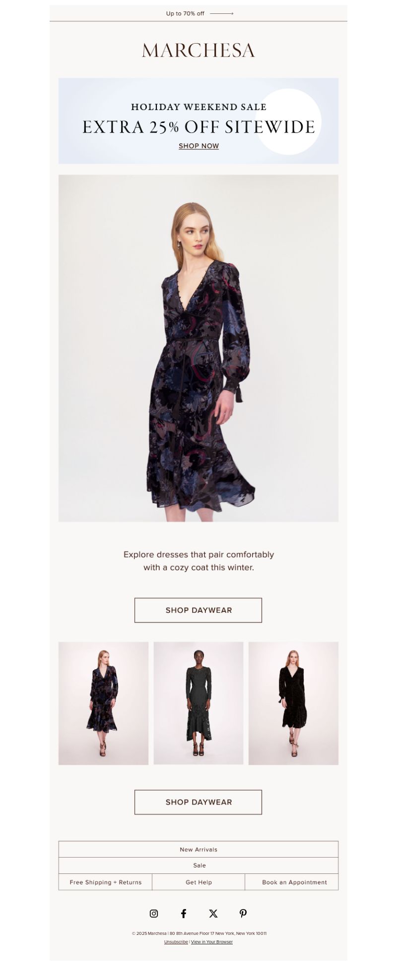Open the Instagram social icon
Image resolution: width=397 pixels, height=980 pixels.
point(154,913)
